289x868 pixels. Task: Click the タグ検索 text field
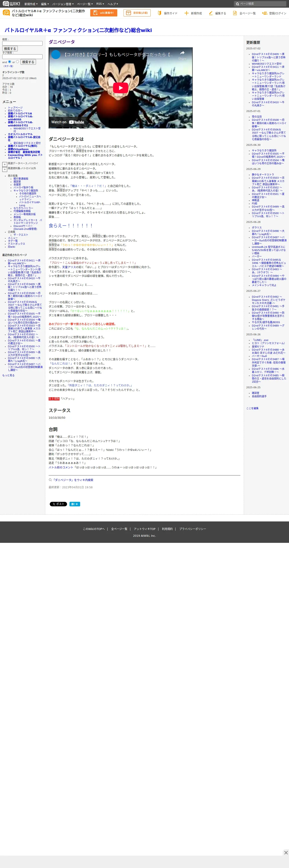[x=22, y=57]
